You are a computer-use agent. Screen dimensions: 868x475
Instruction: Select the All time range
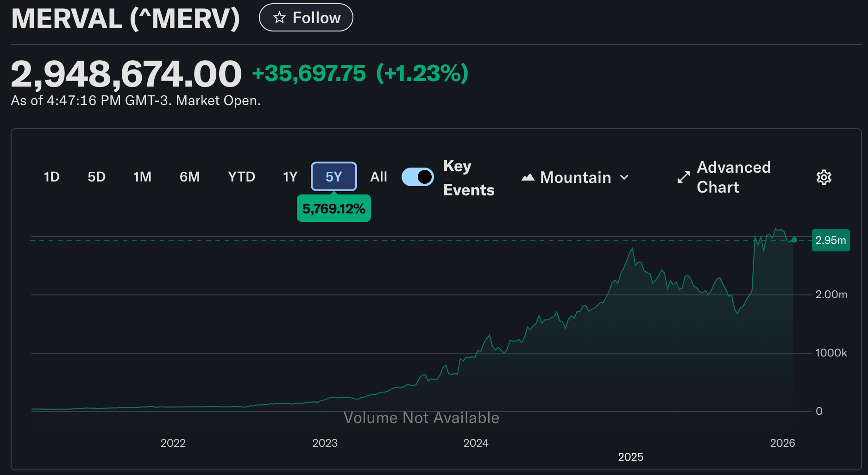coord(378,177)
